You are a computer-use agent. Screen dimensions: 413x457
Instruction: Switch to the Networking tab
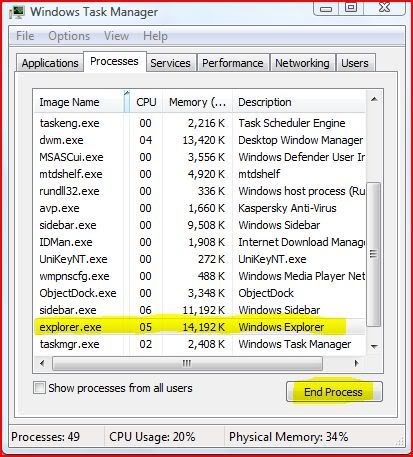(x=302, y=63)
